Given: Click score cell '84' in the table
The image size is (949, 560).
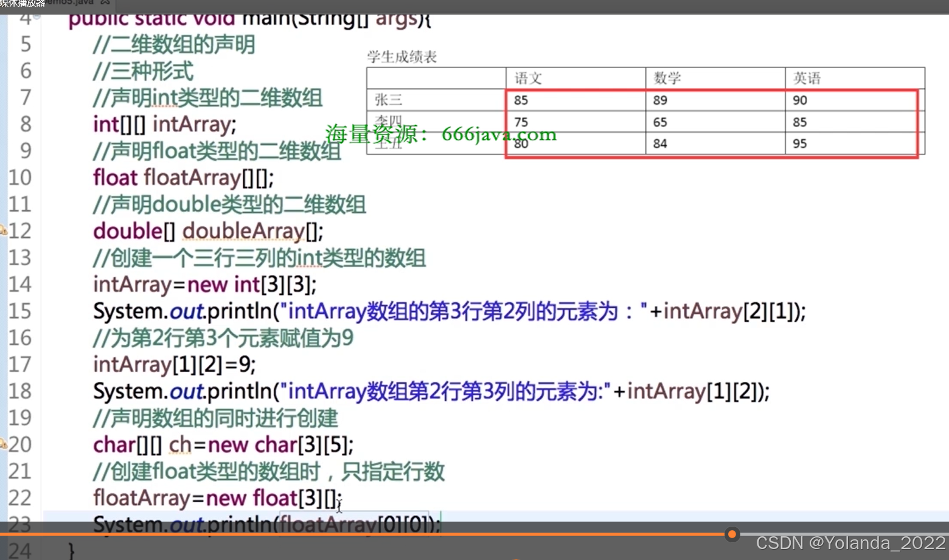Looking at the screenshot, I should click(x=660, y=143).
